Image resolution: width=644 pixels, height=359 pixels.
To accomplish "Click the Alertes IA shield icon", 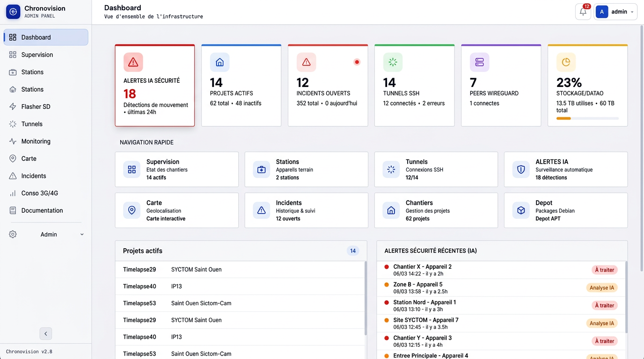I will pos(521,169).
